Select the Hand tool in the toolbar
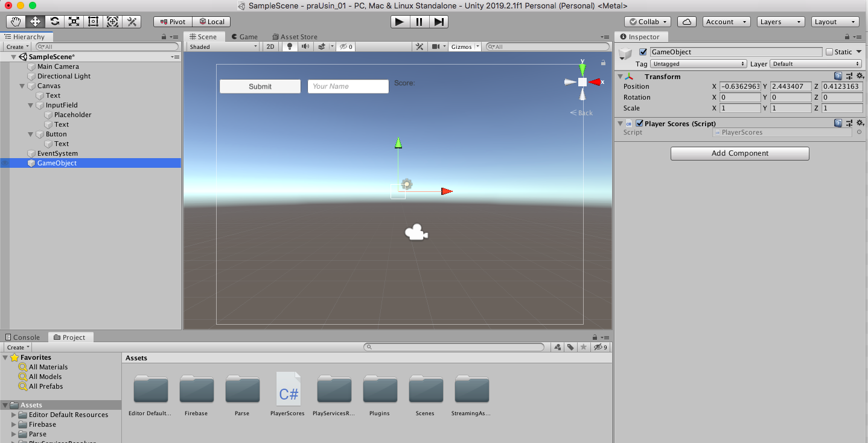The image size is (868, 443). click(x=16, y=22)
